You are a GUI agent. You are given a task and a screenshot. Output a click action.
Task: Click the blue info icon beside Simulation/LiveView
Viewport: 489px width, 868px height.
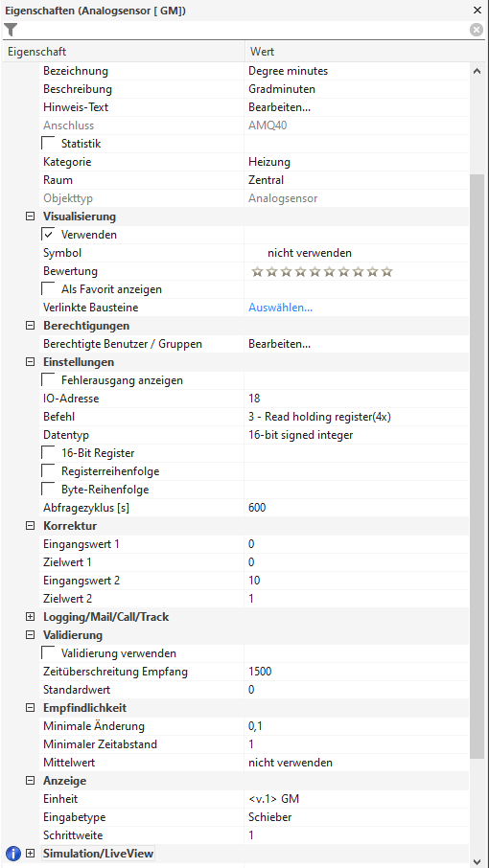(x=12, y=853)
